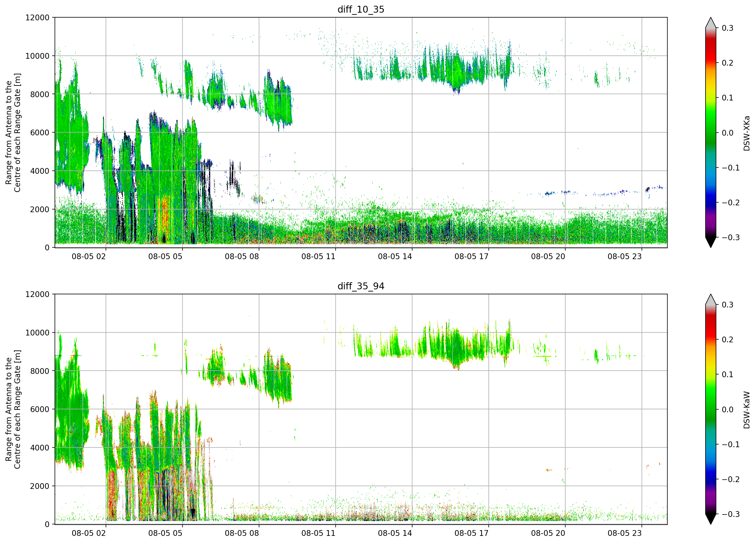The image size is (756, 543).
Task: Click the 08-05 14 x-tick label under diff_10_35
Action: [395, 256]
